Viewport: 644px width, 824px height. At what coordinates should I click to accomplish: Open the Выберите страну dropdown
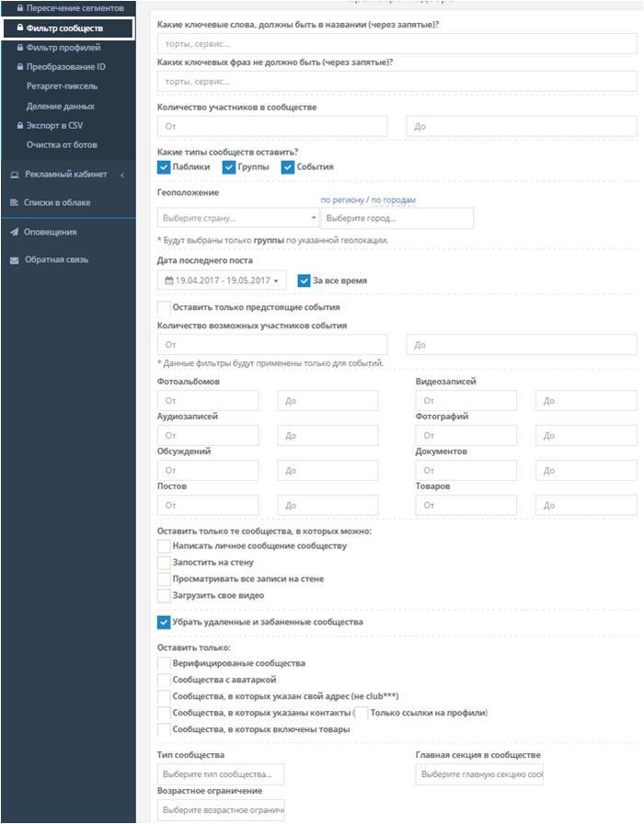[x=237, y=218]
